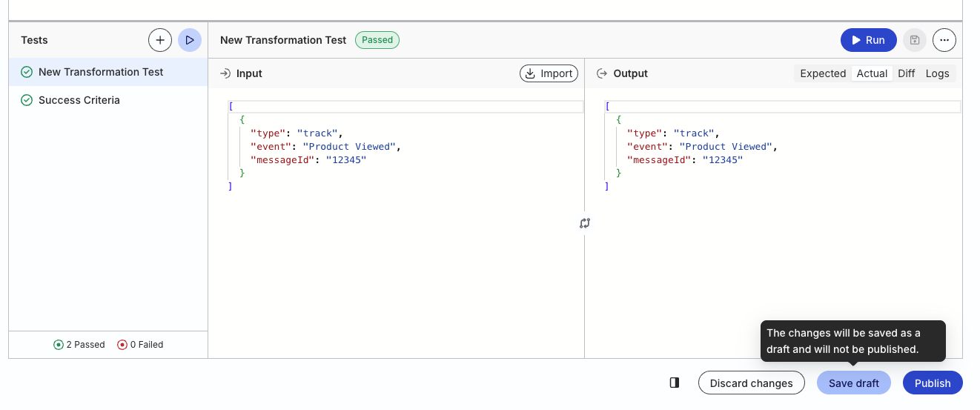The width and height of the screenshot is (980, 410).
Task: Click the Run button
Action: (x=869, y=40)
